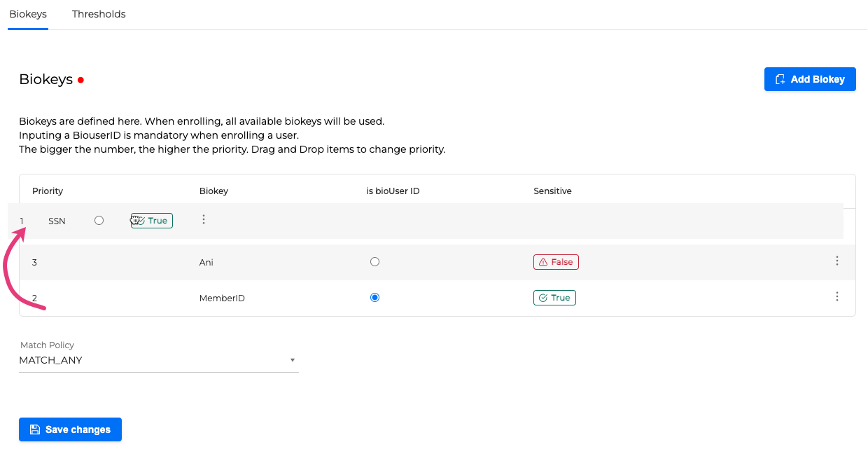The height and width of the screenshot is (454, 868).
Task: Select the Biokeys tab
Action: point(28,14)
